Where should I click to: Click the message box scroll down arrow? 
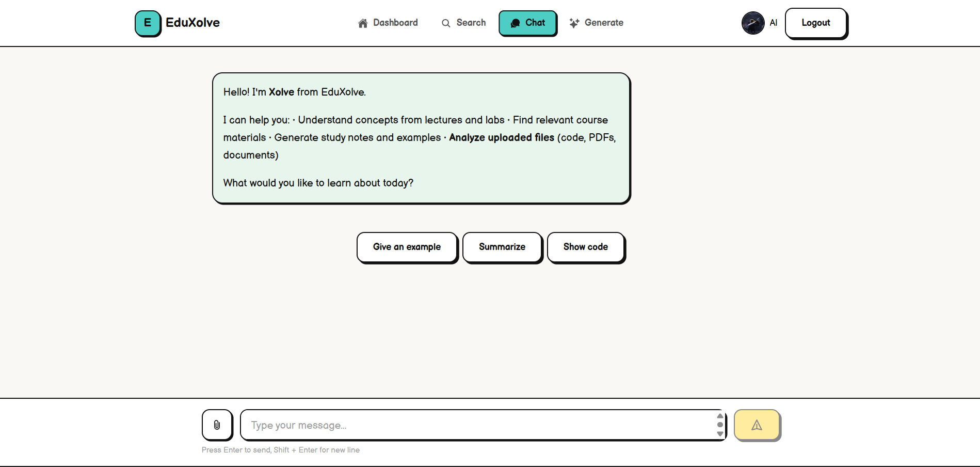720,434
